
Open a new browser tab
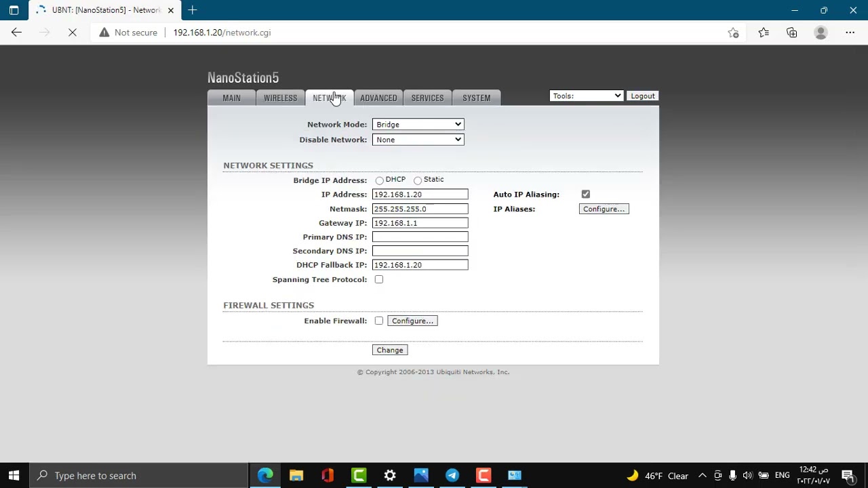193,10
